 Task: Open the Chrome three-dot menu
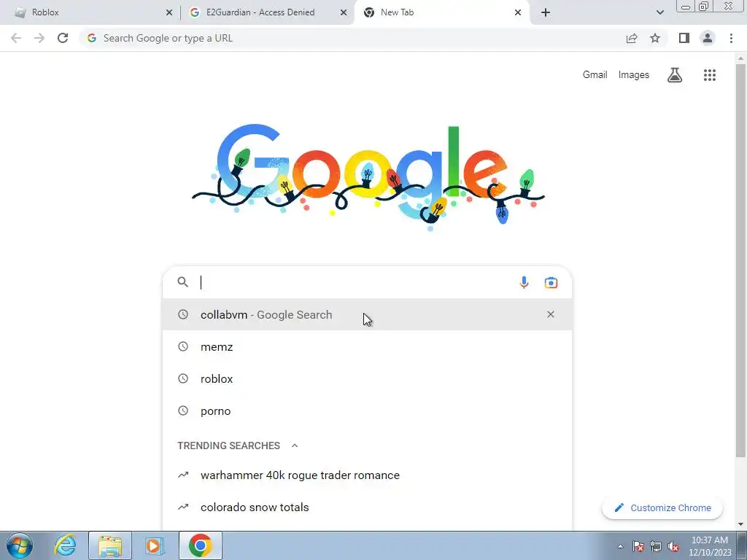coord(731,38)
